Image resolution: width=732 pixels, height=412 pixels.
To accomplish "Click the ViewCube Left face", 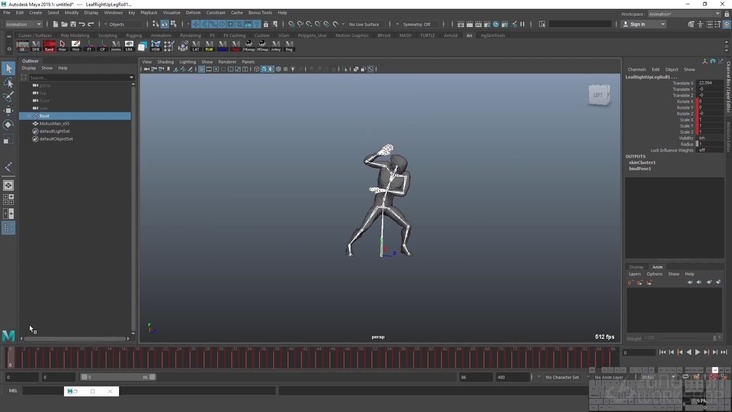I will (599, 95).
